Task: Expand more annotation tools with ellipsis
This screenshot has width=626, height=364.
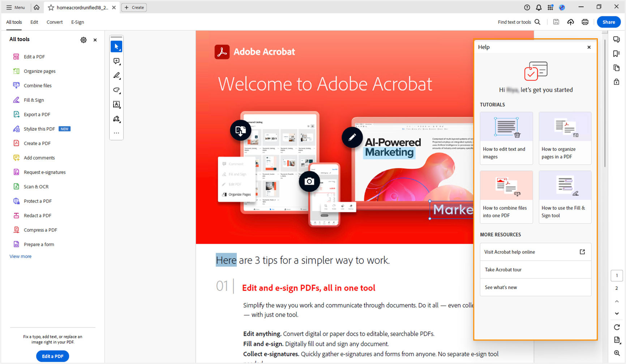Action: click(x=116, y=133)
